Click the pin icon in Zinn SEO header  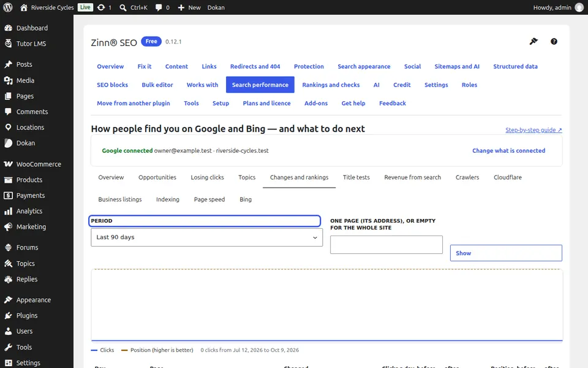point(533,41)
